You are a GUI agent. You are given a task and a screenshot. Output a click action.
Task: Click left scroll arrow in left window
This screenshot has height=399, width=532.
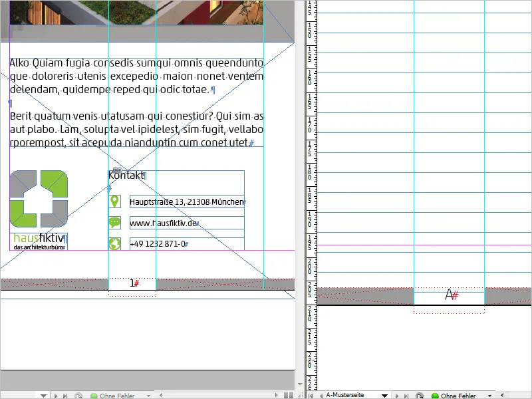coord(161,395)
